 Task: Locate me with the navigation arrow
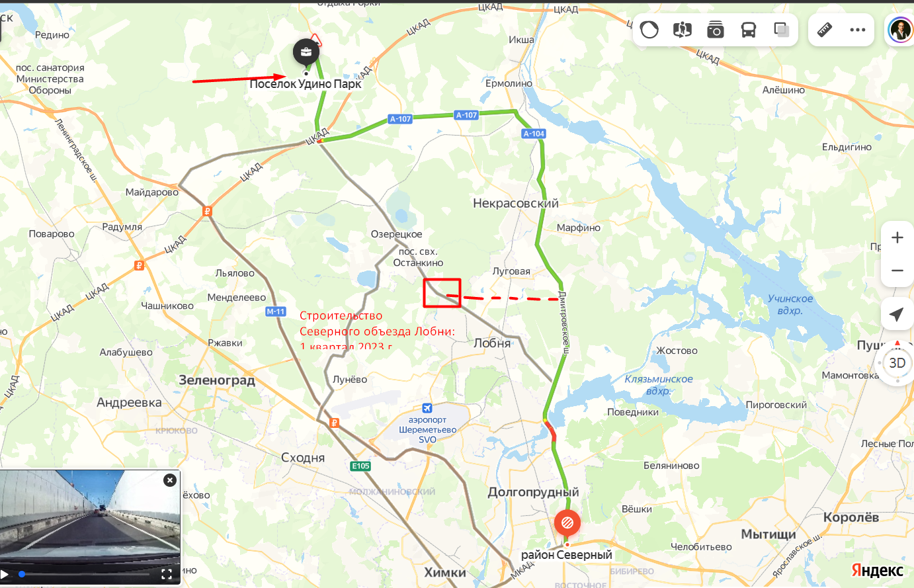pyautogui.click(x=897, y=314)
